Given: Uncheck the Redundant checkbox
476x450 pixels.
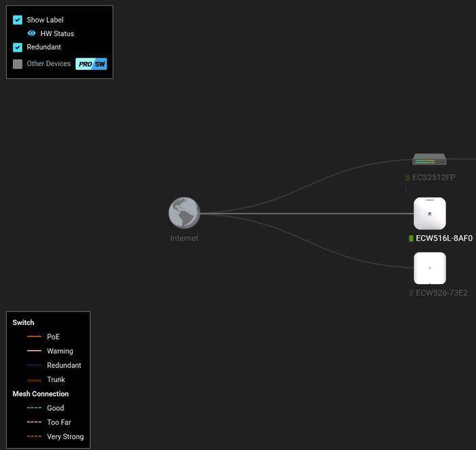Looking at the screenshot, I should (x=18, y=48).
